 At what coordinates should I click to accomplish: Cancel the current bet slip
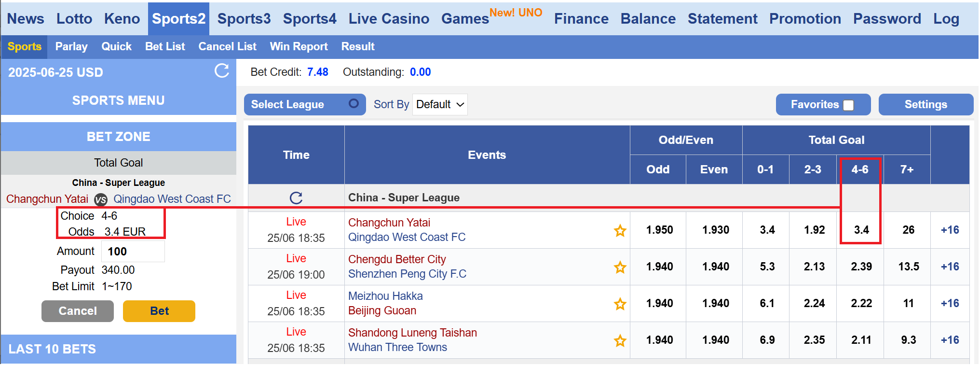[x=78, y=311]
